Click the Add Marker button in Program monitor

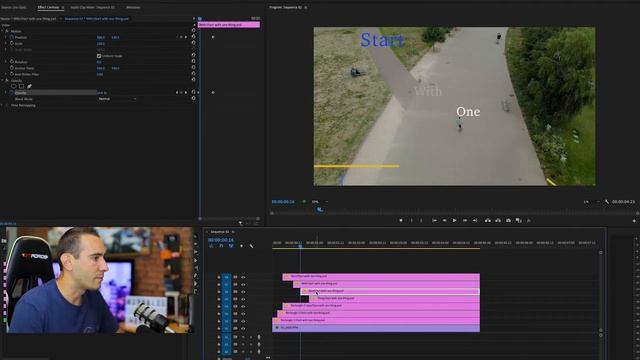tap(401, 220)
